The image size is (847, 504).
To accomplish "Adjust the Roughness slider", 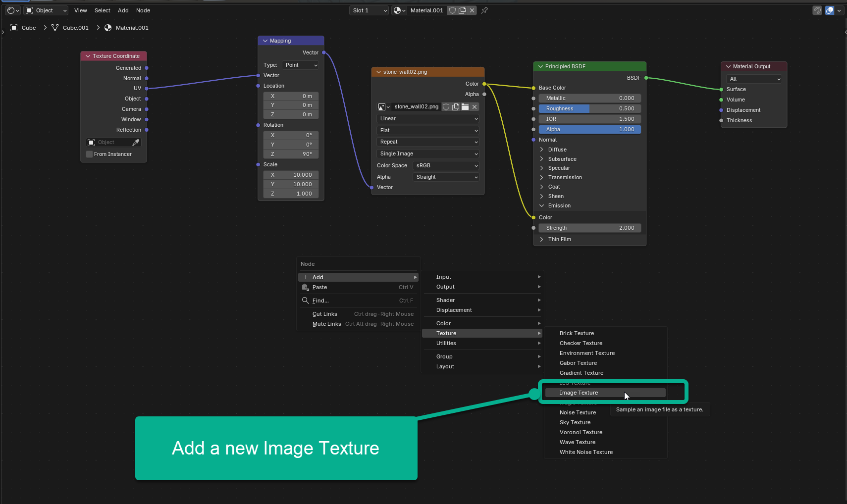I will coord(589,108).
